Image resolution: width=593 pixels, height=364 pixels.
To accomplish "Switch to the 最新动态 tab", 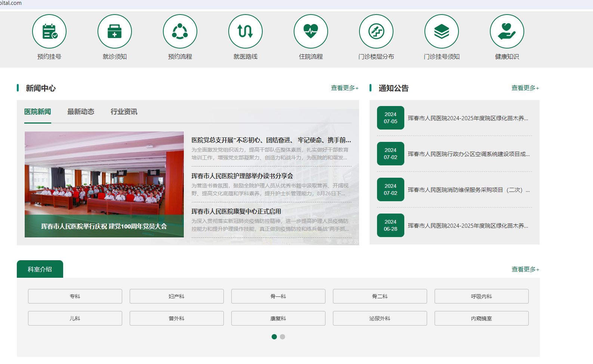I will pos(81,112).
